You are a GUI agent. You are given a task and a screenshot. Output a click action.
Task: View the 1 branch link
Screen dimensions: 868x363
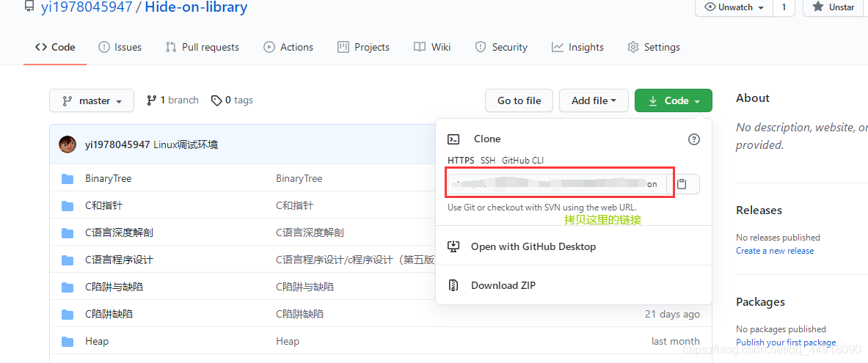[172, 100]
